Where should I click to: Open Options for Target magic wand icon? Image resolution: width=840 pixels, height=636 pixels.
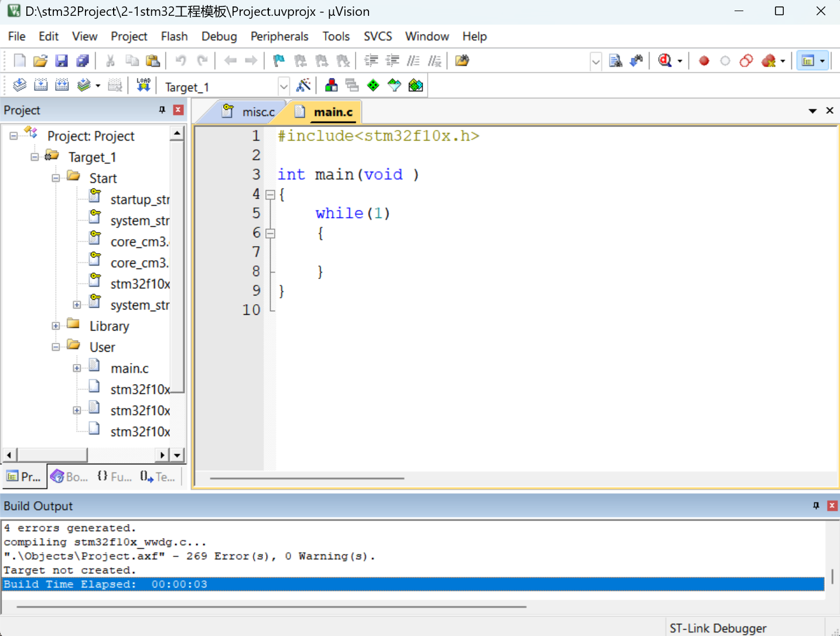click(303, 86)
